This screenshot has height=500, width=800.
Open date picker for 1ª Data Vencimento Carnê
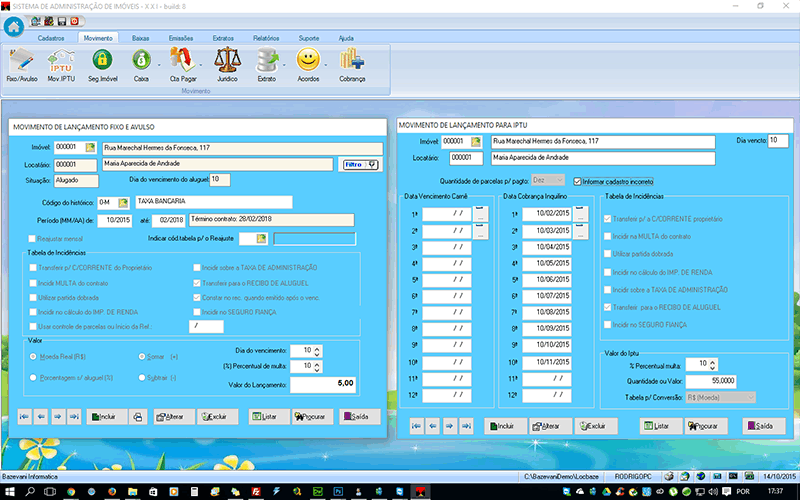[480, 214]
